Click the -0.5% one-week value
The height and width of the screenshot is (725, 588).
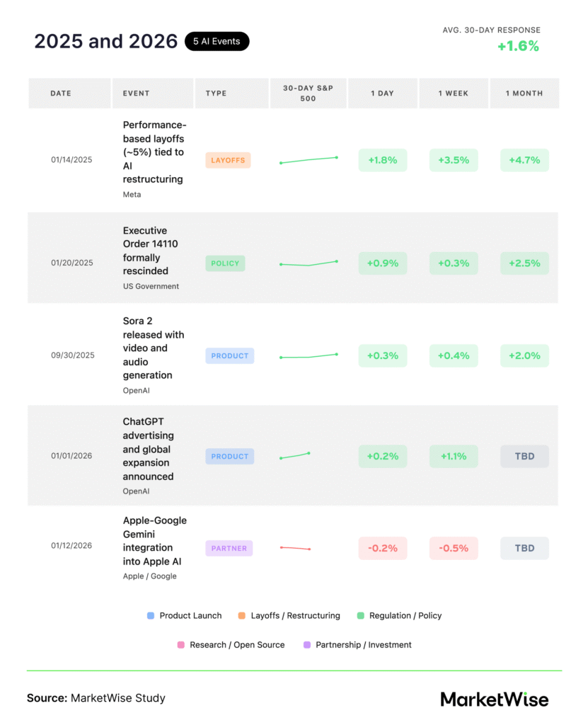(x=454, y=548)
